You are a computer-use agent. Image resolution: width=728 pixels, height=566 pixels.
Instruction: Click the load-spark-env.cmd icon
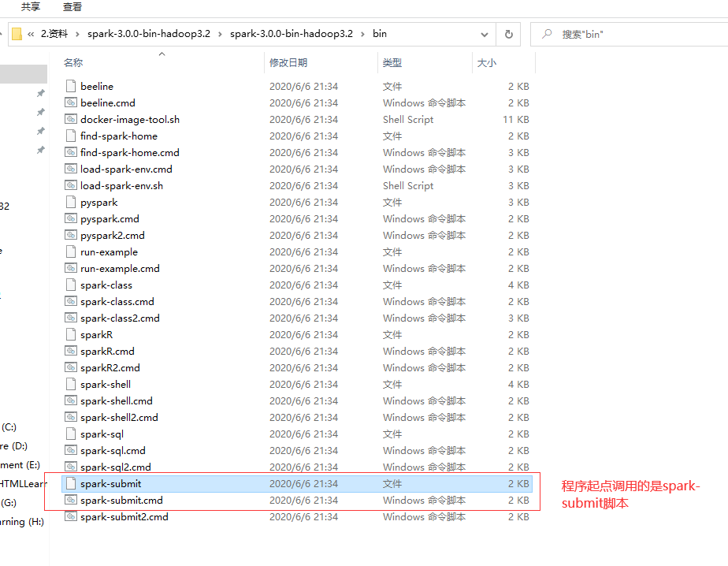71,169
